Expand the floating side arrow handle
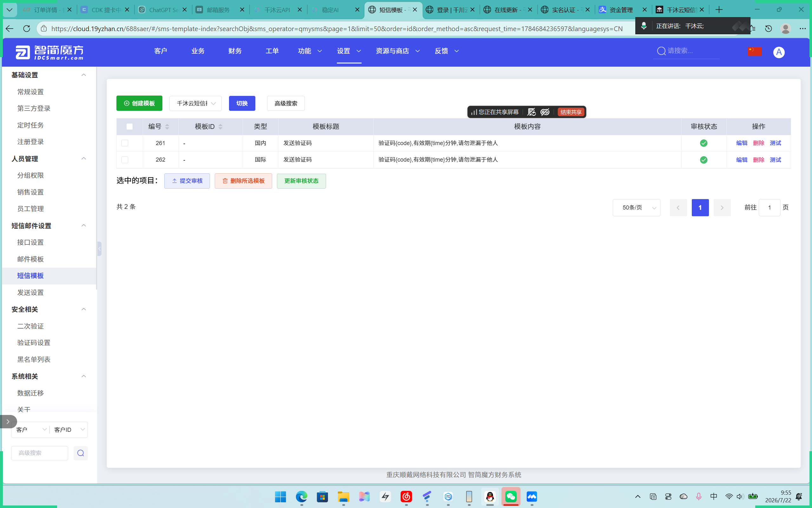 (x=8, y=421)
